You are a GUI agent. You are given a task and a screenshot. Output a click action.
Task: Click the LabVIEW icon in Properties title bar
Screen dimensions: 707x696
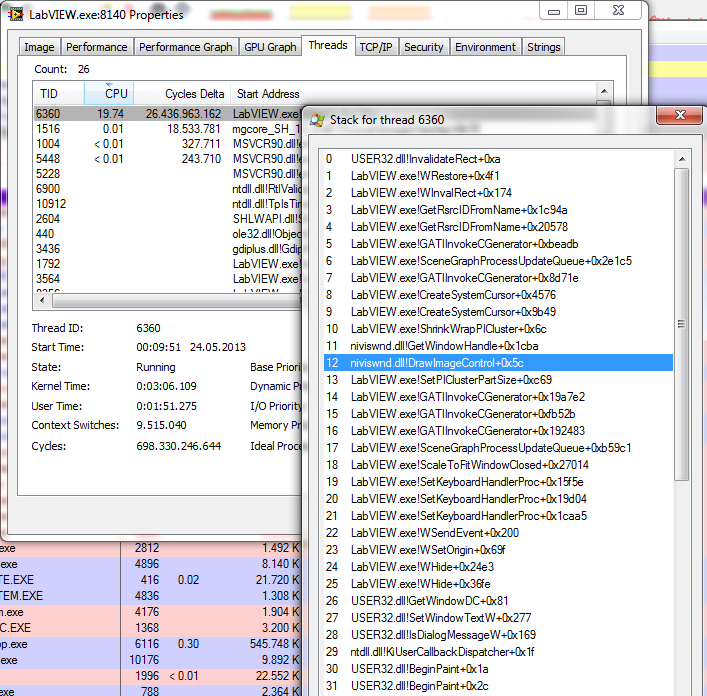tap(16, 14)
